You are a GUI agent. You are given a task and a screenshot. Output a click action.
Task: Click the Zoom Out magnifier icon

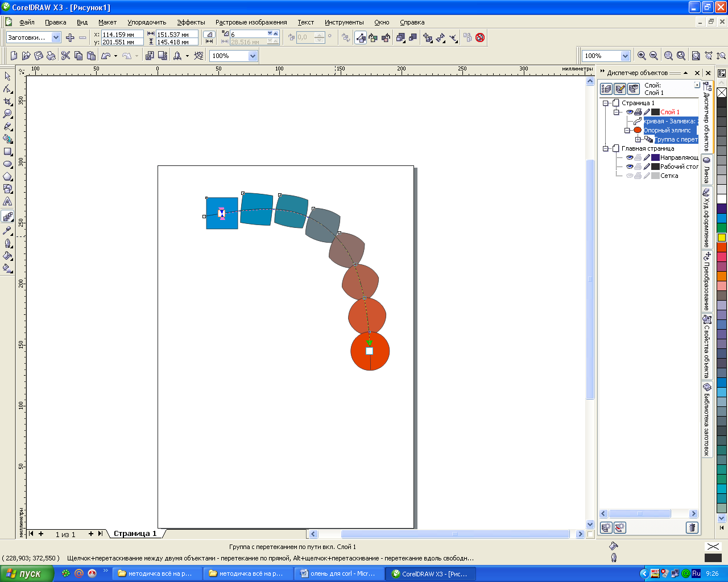pos(654,56)
